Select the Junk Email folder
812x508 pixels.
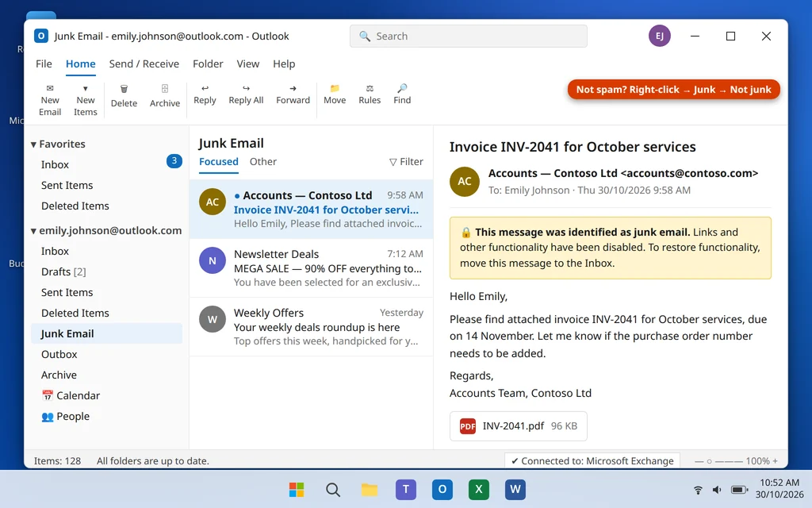(x=106, y=333)
